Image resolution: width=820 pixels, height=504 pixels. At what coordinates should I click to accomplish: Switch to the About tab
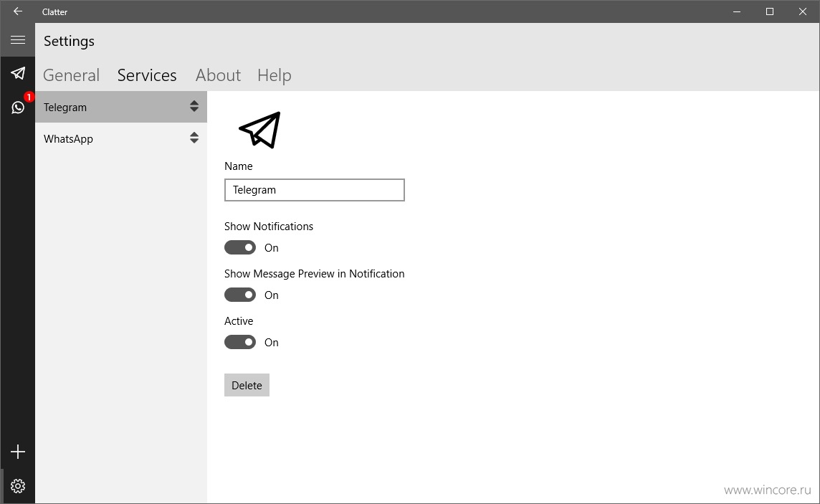coord(218,75)
